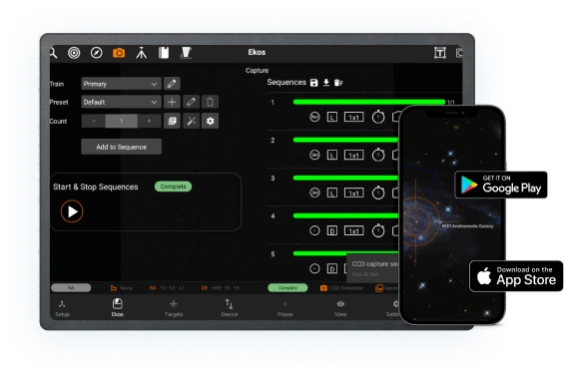Image resolution: width=564 pixels, height=377 pixels.
Task: Expand the Preset dropdown showing Default
Action: 121,102
